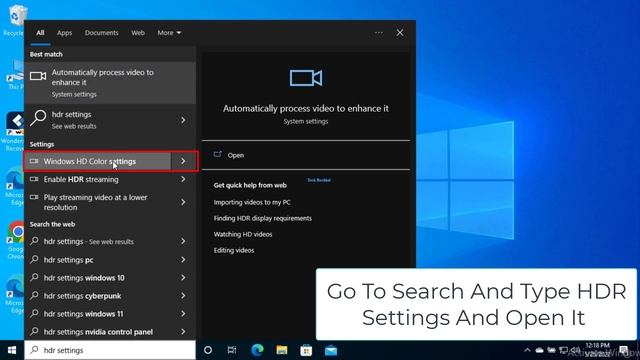Click suggestion hdr settings nvidia control panel
This screenshot has width=640, height=360.
(x=98, y=331)
